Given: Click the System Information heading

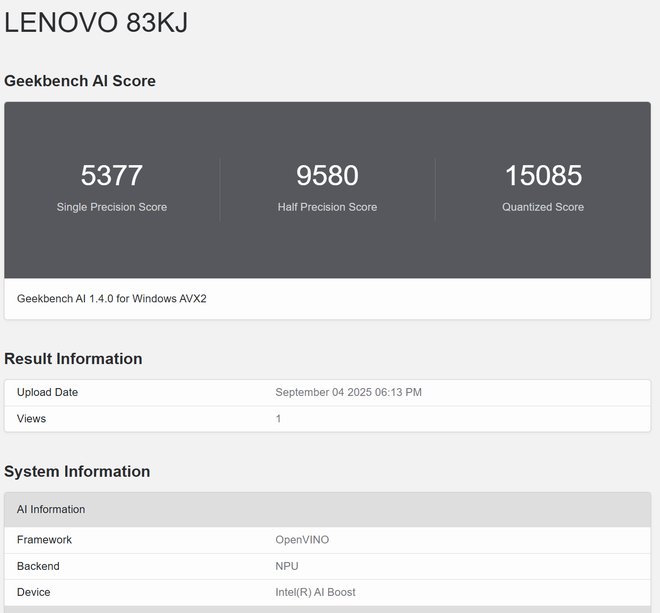Looking at the screenshot, I should click(x=77, y=472).
